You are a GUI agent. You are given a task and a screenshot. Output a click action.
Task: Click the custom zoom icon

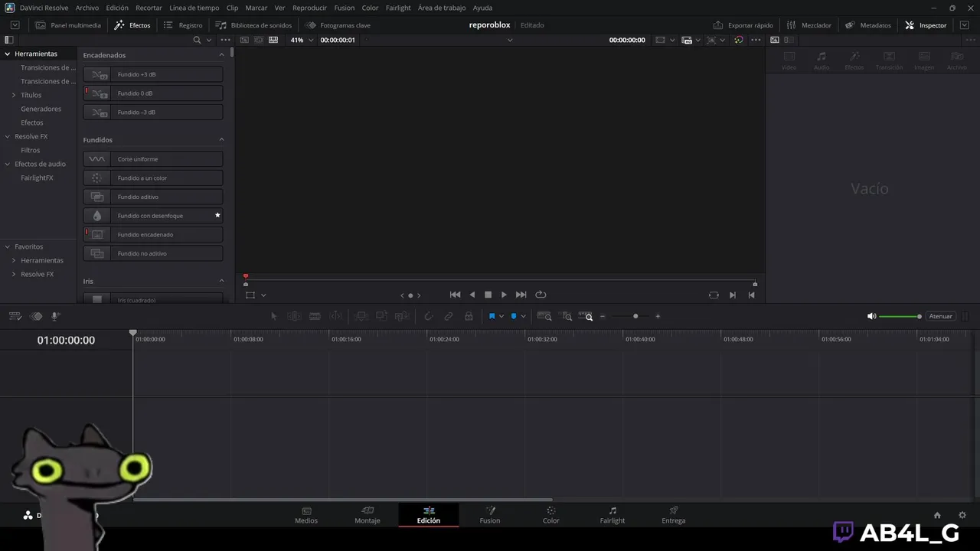tap(586, 316)
